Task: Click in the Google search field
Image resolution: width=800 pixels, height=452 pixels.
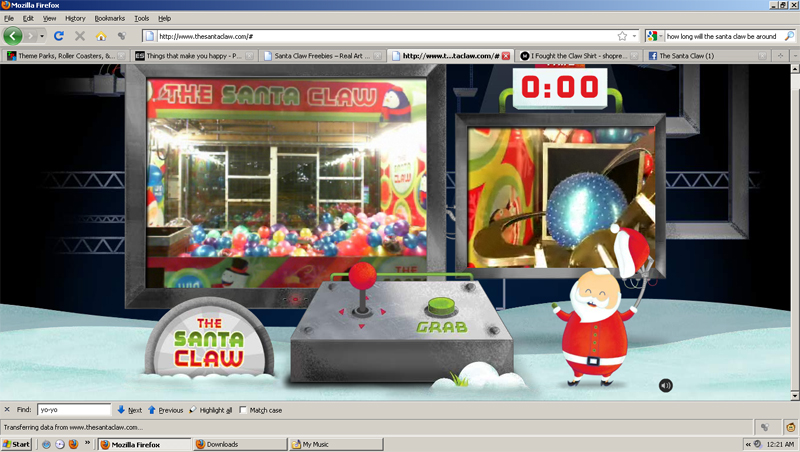Action: click(x=723, y=36)
